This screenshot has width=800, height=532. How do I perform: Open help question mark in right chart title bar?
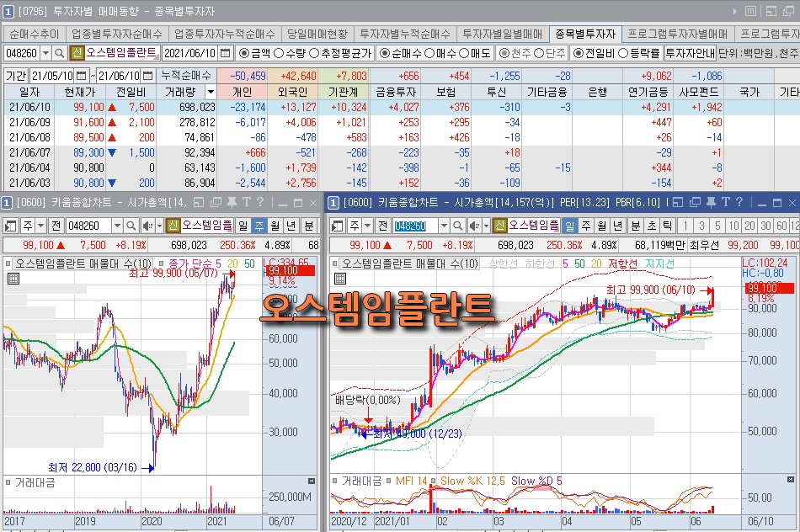coord(739,203)
